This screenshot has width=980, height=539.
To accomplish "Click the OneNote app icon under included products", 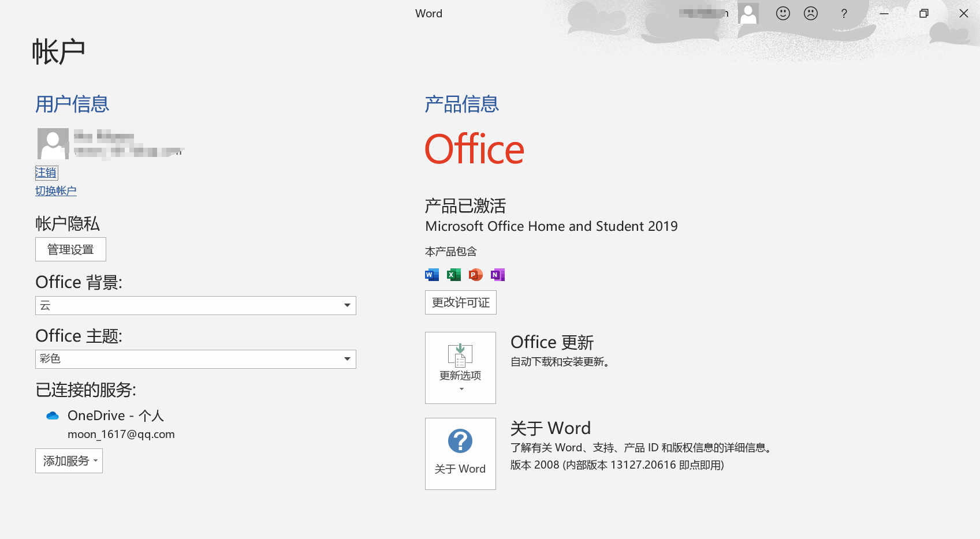I will tap(498, 275).
